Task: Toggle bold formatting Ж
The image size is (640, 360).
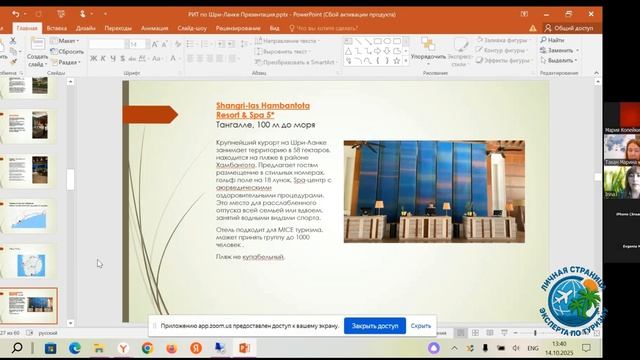Action: click(x=93, y=59)
